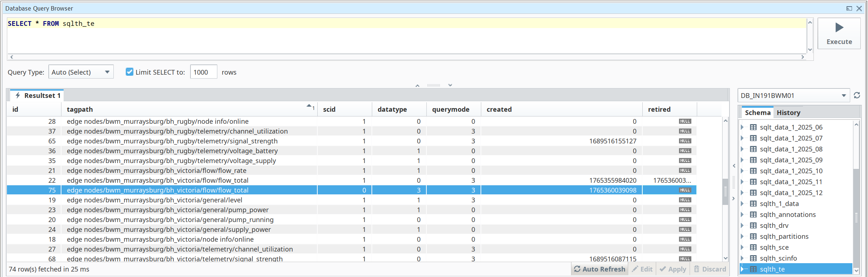Click the table icon for sqlth_partitions
The height and width of the screenshot is (277, 868).
pos(753,236)
